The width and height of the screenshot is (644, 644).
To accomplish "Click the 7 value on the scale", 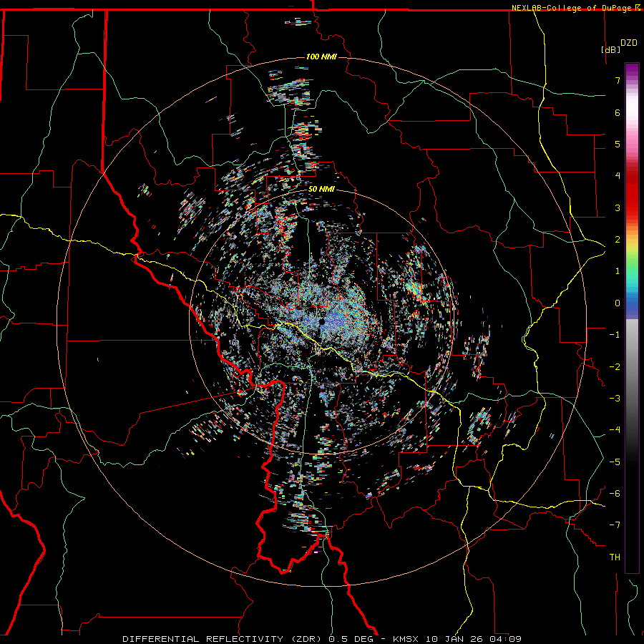I will pyautogui.click(x=618, y=80).
